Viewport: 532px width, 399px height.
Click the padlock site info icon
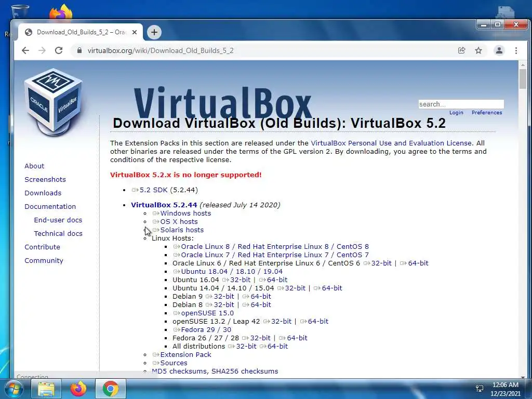[x=79, y=50]
